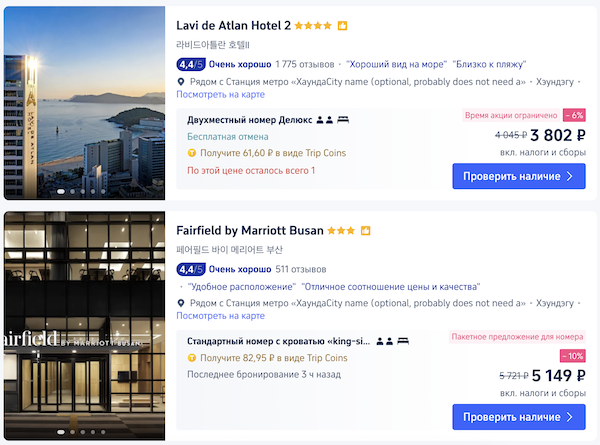
Task: Click the guests icon beside the Fairfield king-size room
Action: pos(386,341)
